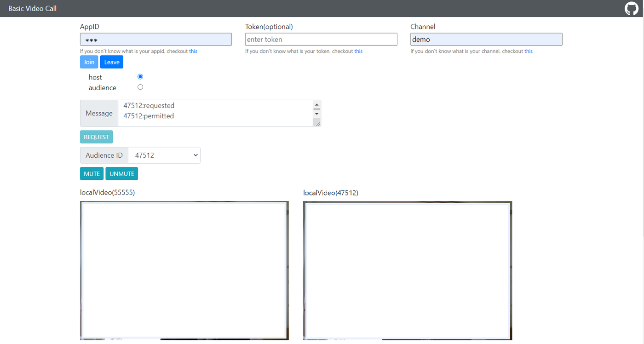Viewport: 644px width, 344px height.
Task: Grab the Message textarea resize handle
Action: coord(316,122)
